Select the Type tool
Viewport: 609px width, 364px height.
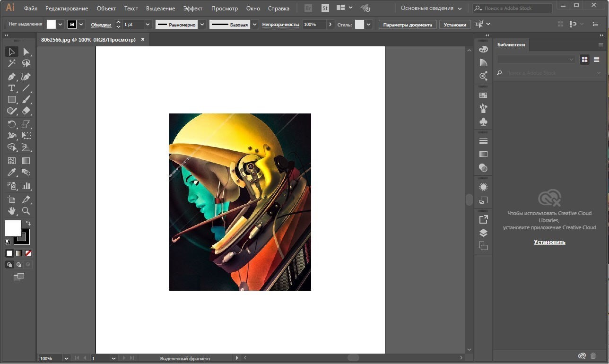coord(12,88)
